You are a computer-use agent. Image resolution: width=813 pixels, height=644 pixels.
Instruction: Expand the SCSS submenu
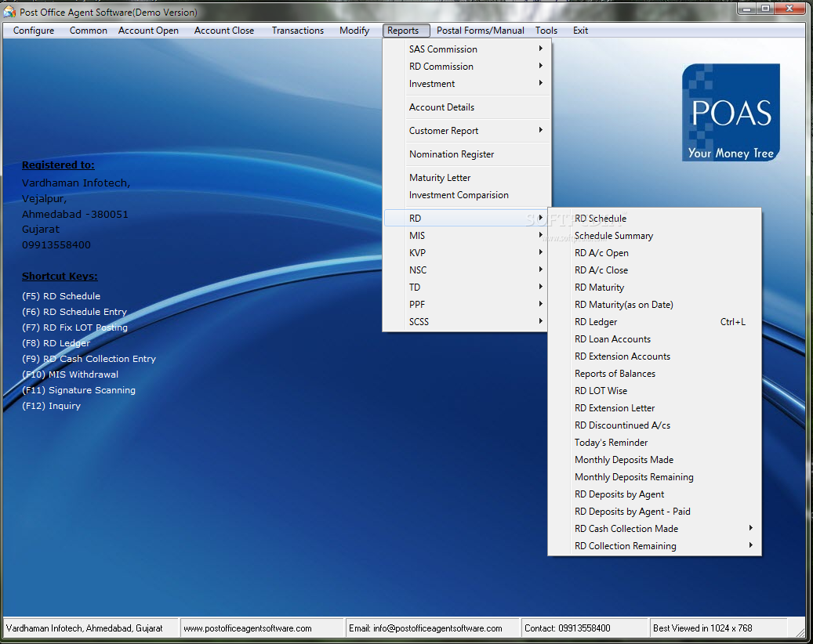466,321
